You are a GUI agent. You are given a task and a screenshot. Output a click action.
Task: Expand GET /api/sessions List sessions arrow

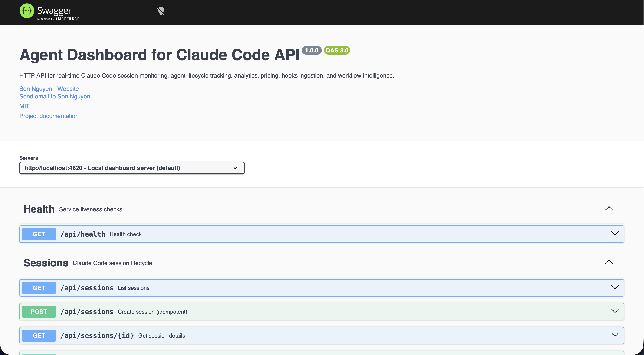point(615,287)
